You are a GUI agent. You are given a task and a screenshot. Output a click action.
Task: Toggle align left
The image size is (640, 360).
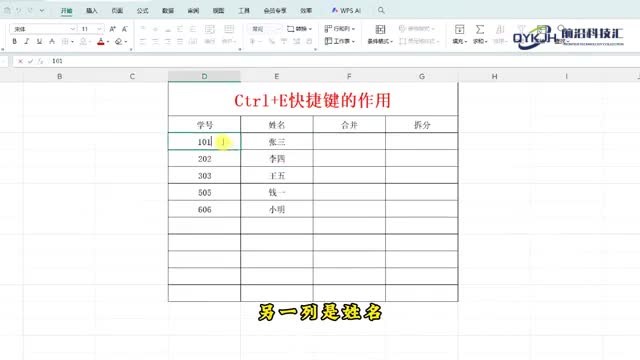tap(143, 41)
